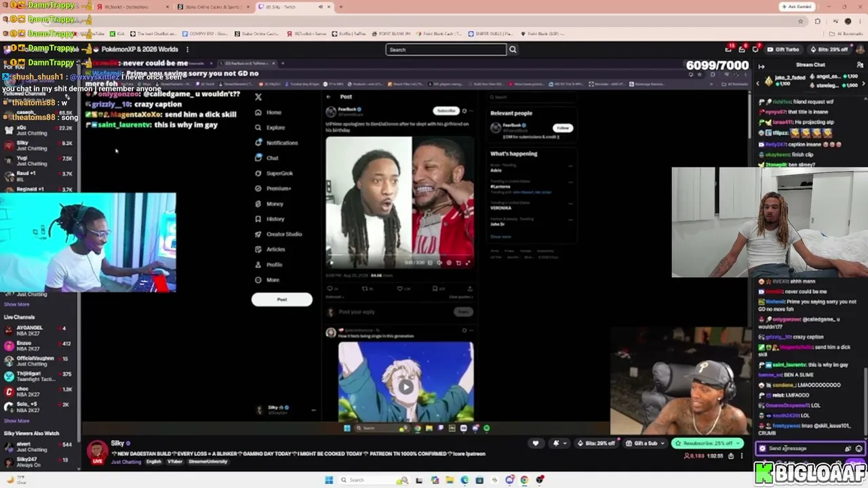Open Bits 29% off beside Gift a Sub
The image size is (868, 488).
coord(596,443)
